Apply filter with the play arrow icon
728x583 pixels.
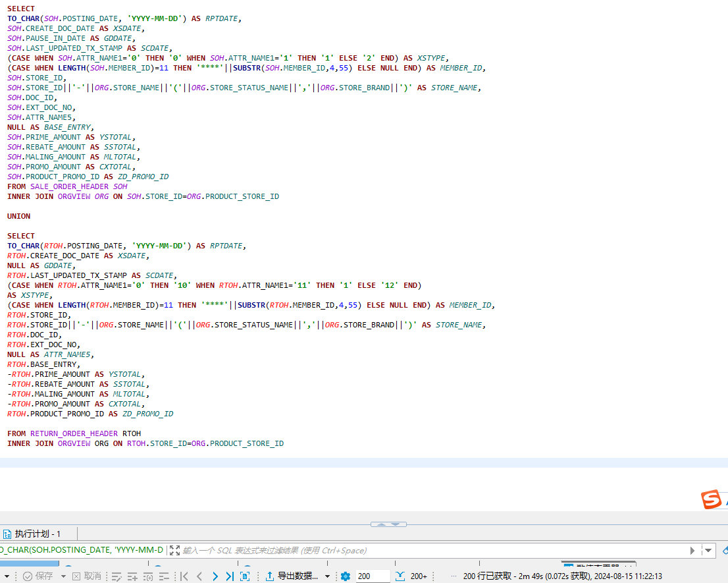coord(692,551)
